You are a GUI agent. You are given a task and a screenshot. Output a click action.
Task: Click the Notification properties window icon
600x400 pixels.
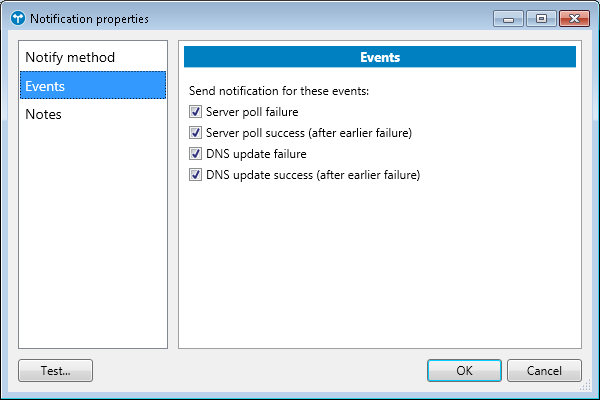[17, 18]
